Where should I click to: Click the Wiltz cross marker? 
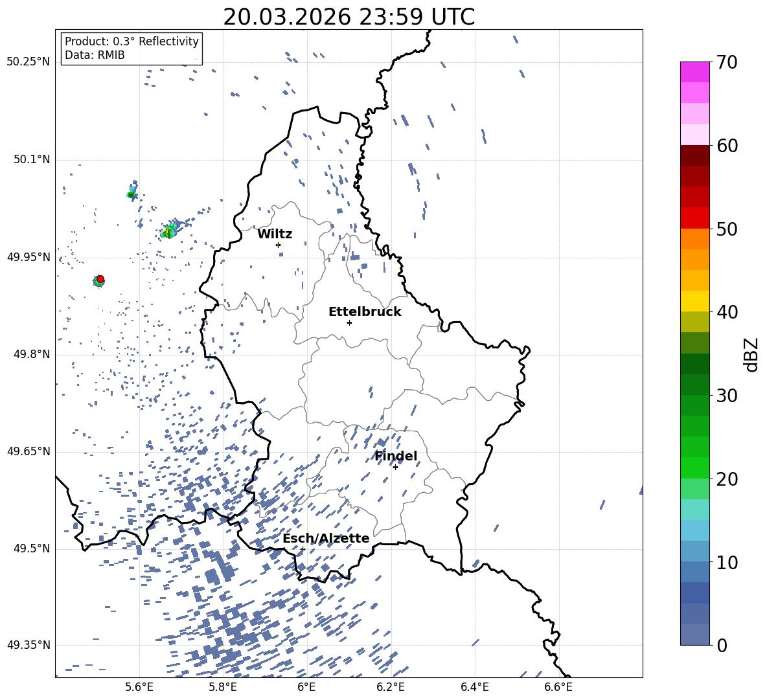(279, 245)
